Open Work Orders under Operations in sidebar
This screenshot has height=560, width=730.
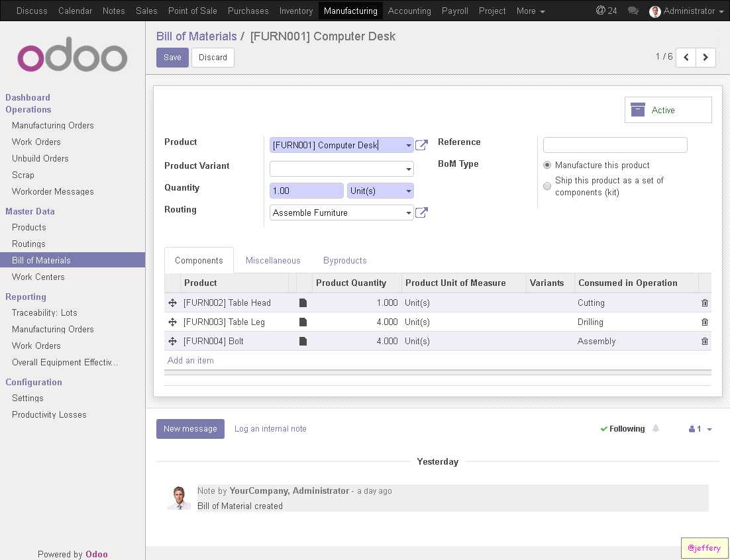(36, 142)
